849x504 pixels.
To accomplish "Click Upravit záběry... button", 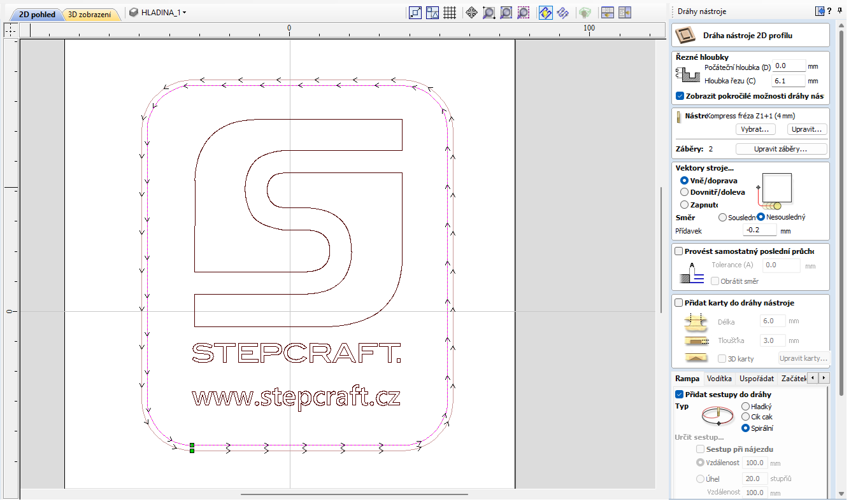I will (781, 149).
